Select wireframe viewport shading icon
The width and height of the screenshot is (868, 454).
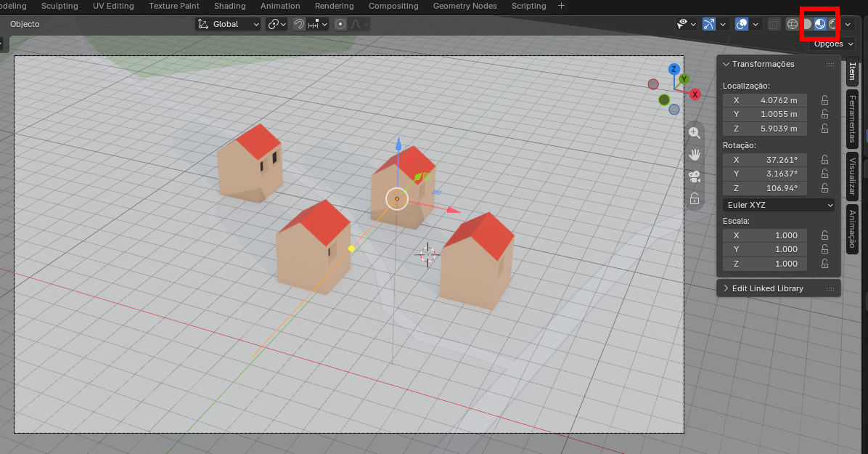(x=793, y=24)
